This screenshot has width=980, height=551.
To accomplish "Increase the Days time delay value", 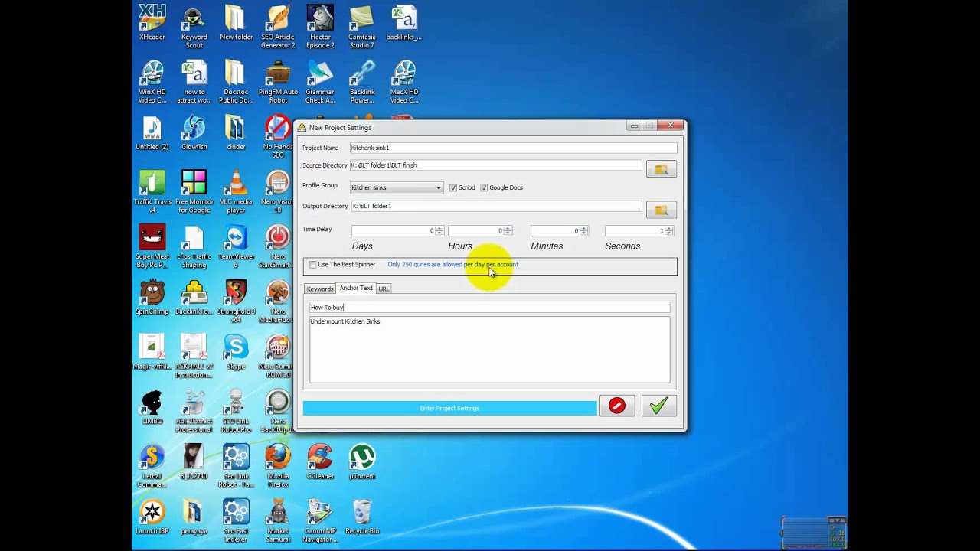I will pyautogui.click(x=439, y=228).
